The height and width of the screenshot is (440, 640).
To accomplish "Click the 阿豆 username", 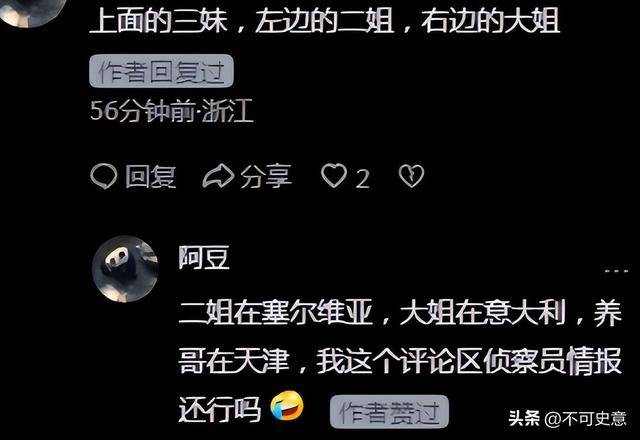I will [204, 258].
